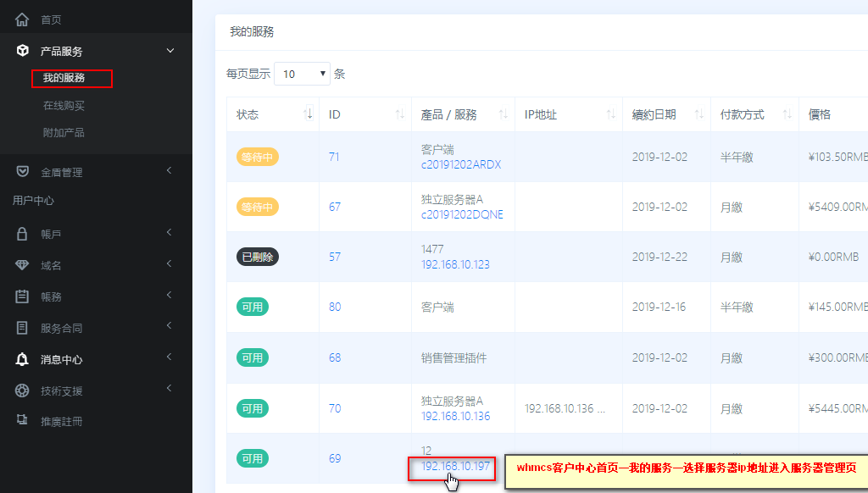Expand the 金盾管理 submenu chevron
This screenshot has width=868, height=493.
[170, 171]
